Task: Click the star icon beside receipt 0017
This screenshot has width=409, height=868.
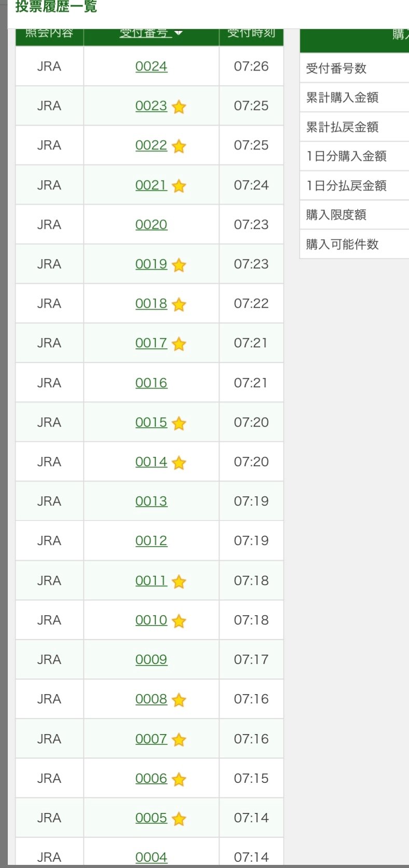Action: click(179, 344)
